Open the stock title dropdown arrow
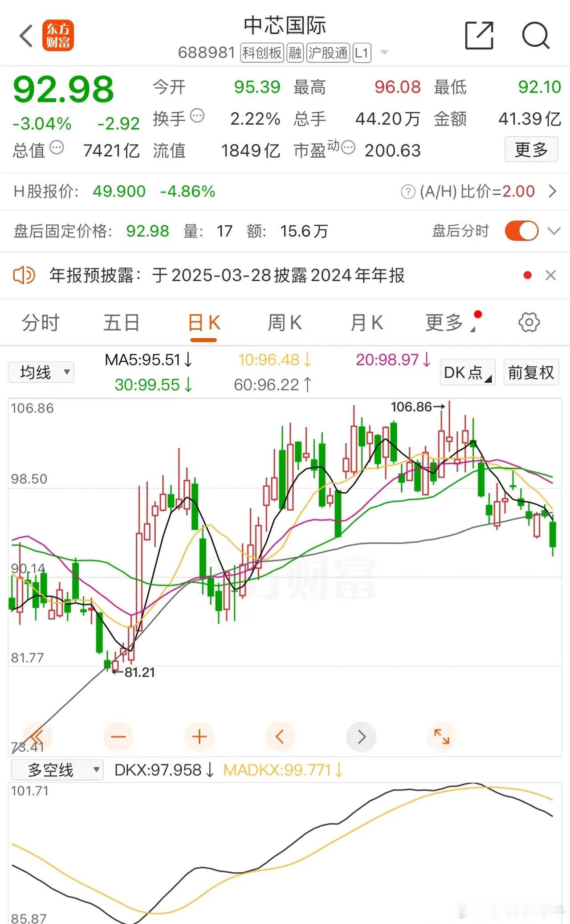The image size is (570, 924). coord(384,53)
